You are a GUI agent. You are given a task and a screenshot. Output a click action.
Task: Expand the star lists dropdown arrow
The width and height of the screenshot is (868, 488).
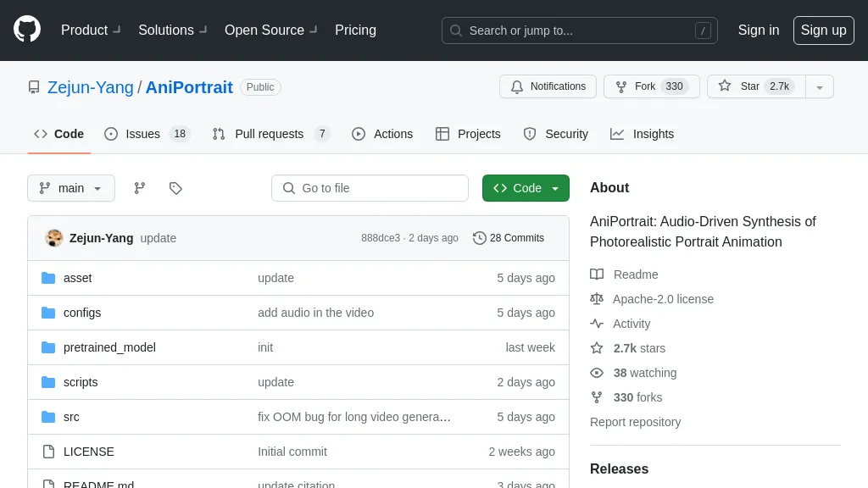point(819,86)
